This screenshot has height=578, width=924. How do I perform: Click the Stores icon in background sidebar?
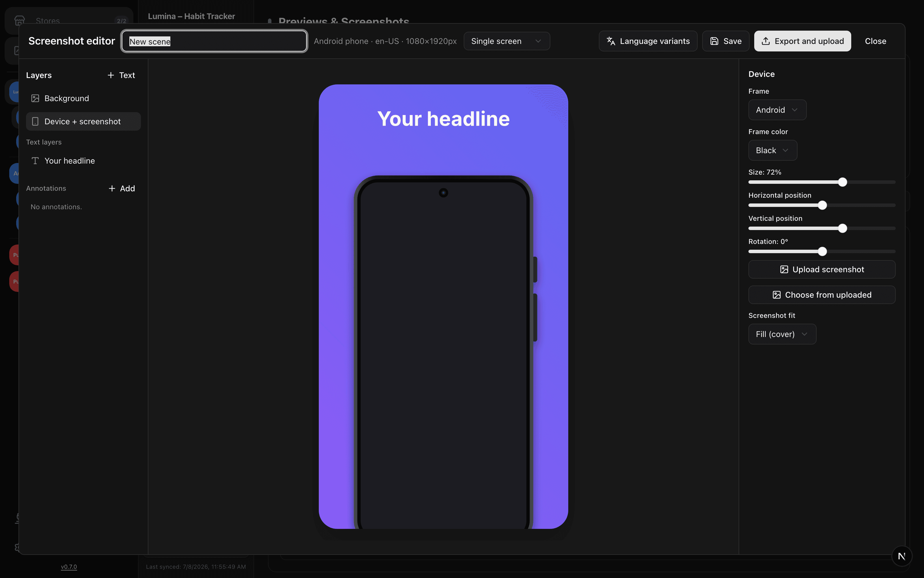click(19, 20)
